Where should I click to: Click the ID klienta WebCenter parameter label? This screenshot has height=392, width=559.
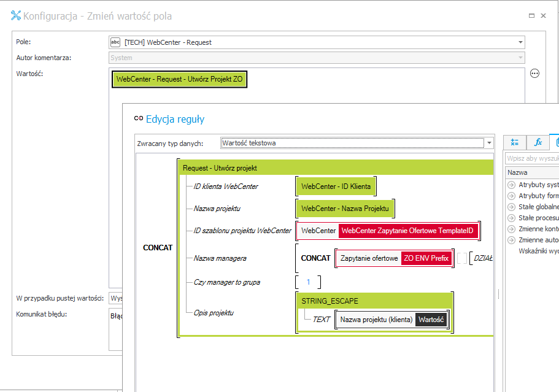[226, 186]
